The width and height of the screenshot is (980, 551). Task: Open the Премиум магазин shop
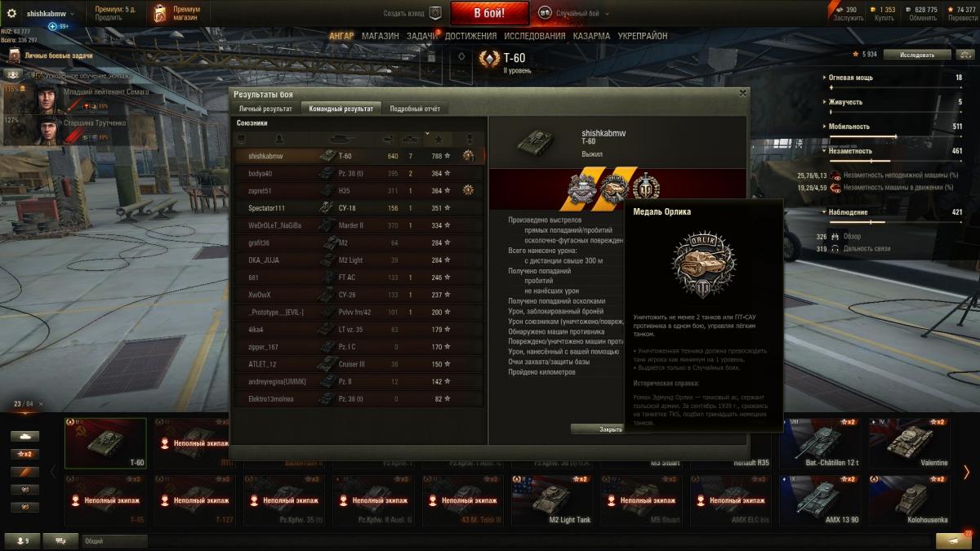pos(173,13)
